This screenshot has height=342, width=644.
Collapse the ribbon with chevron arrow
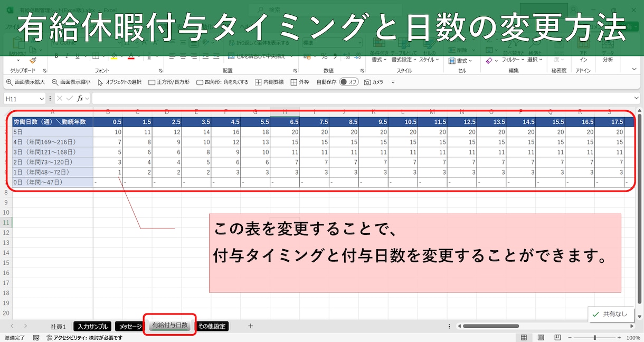634,69
